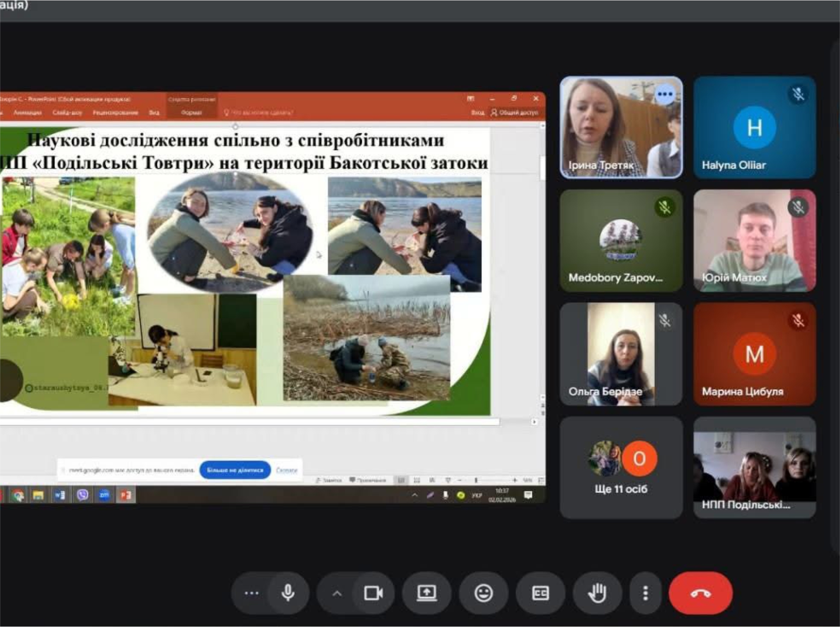Expand the camera options chevron
This screenshot has width=840, height=627.
(337, 593)
